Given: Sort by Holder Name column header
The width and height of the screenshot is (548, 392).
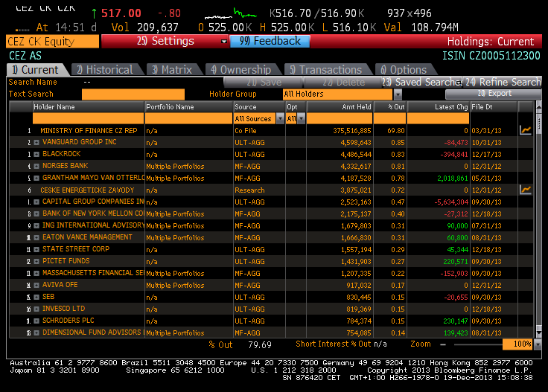Looking at the screenshot, I should click(88, 107).
